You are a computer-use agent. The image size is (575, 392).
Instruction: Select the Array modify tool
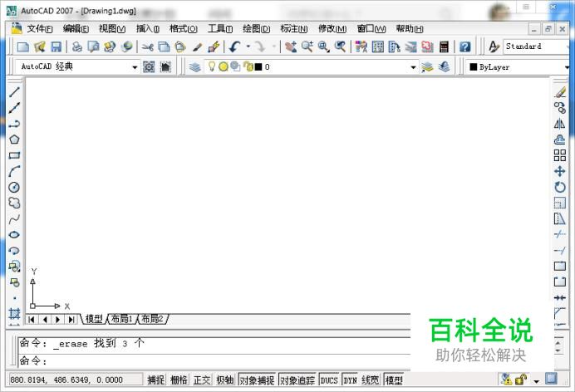point(559,155)
